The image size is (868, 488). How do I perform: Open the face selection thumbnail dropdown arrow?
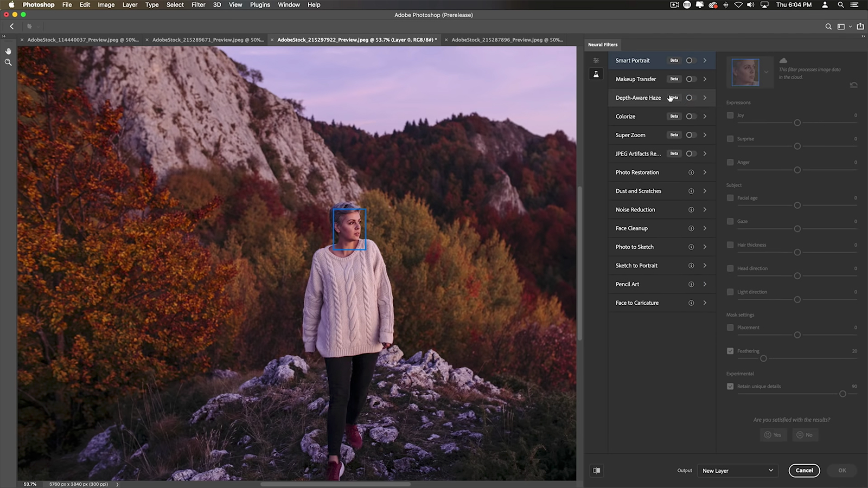point(766,72)
